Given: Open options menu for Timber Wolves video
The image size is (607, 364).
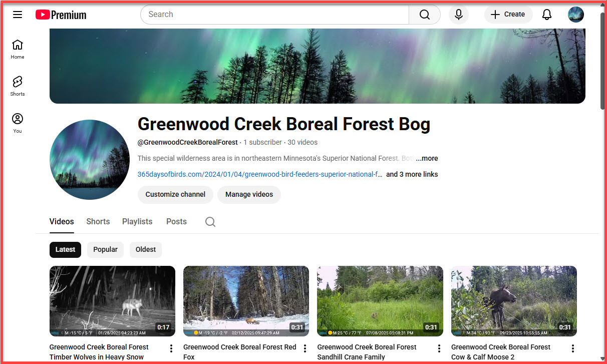Looking at the screenshot, I should point(171,348).
